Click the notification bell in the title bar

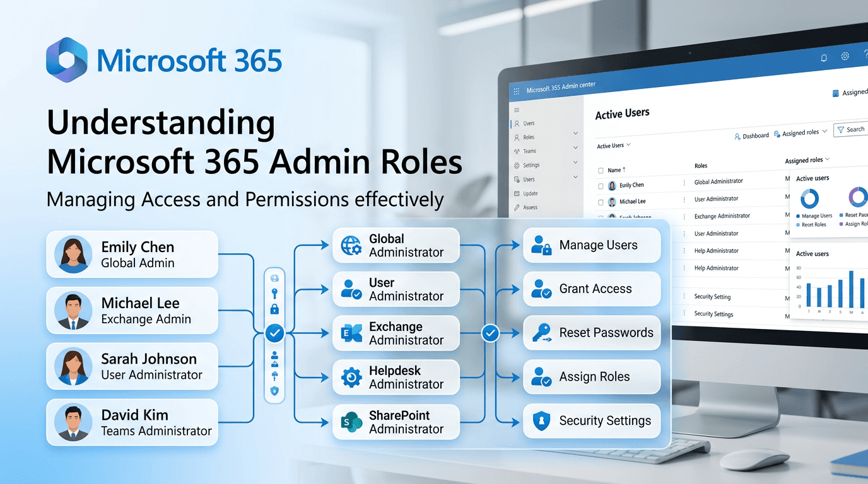(823, 56)
